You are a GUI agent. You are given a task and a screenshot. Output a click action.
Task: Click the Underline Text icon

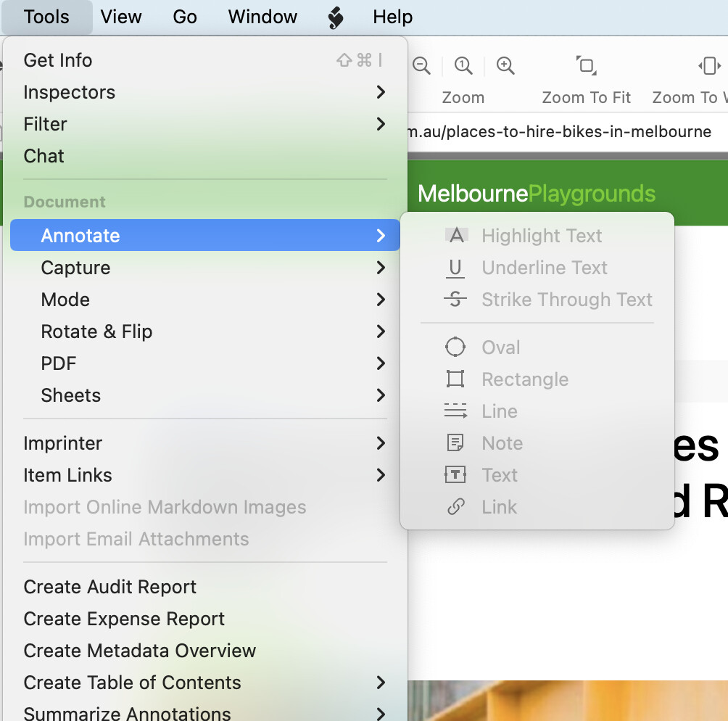[x=455, y=268]
